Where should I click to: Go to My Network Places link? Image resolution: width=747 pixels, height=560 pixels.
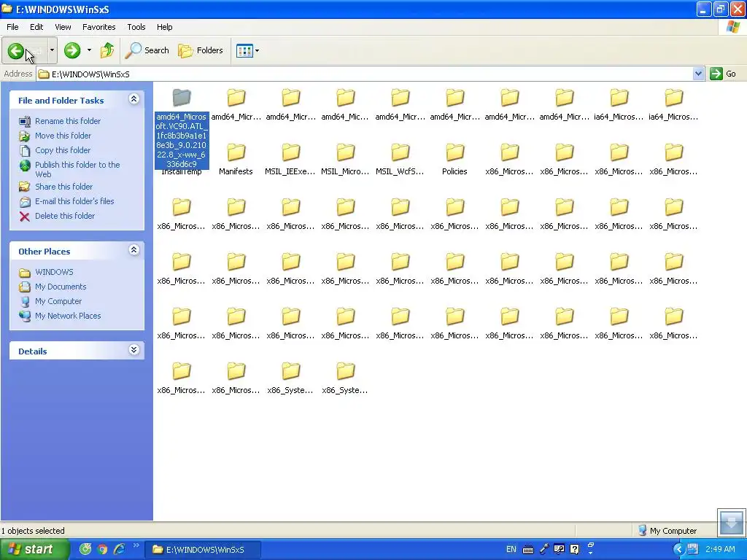coord(68,316)
